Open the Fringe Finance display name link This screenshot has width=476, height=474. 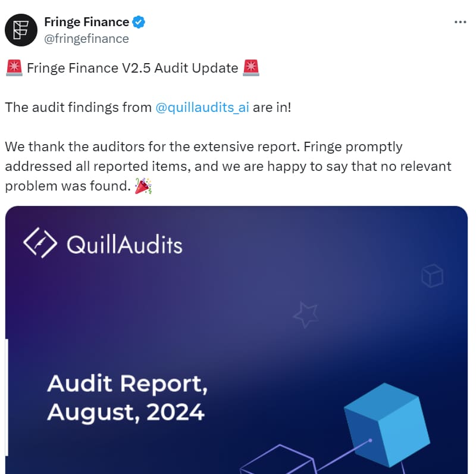86,23
